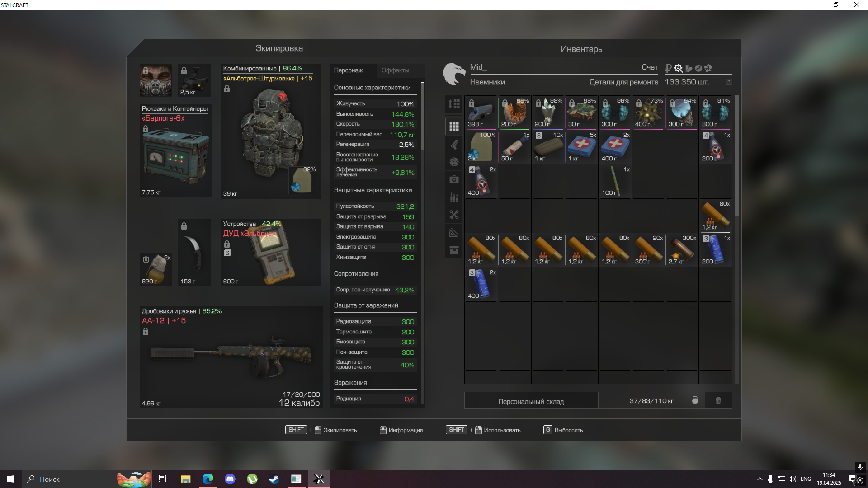Click the Mercenaries eagle faction emblem

pos(454,74)
